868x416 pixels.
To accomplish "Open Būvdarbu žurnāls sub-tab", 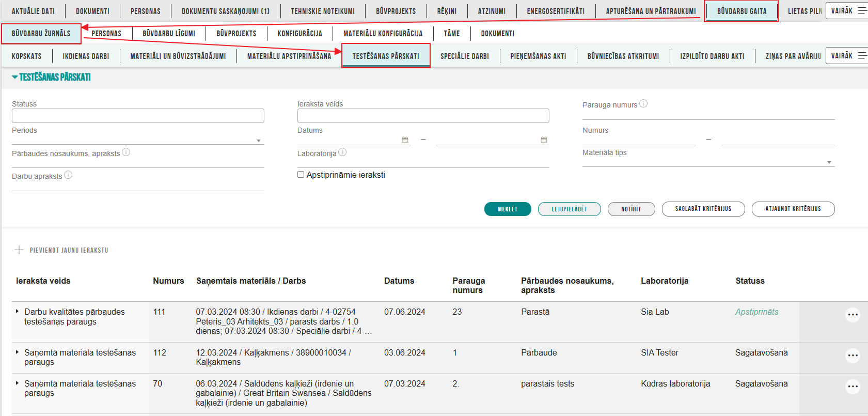I will point(41,34).
